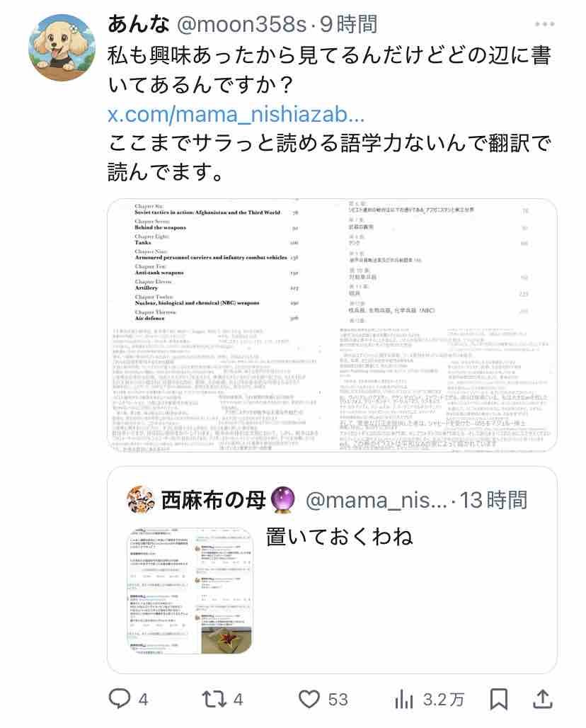Open 西麻布の母's small avatar
Screen dimensions: 586x728
pos(140,499)
